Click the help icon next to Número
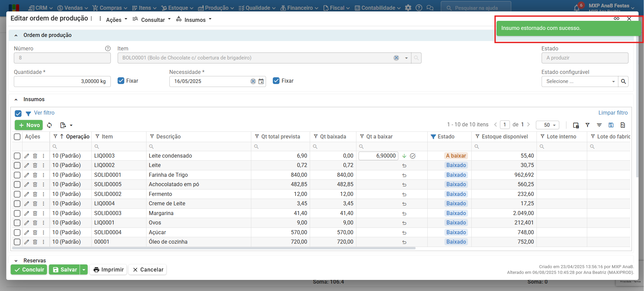Image resolution: width=644 pixels, height=291 pixels. (108, 49)
